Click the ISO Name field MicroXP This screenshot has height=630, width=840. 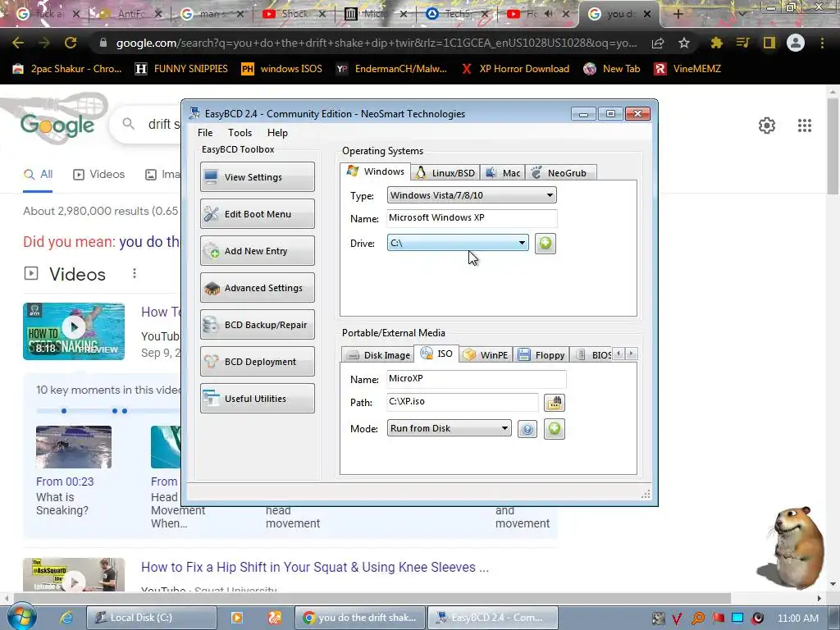point(477,379)
